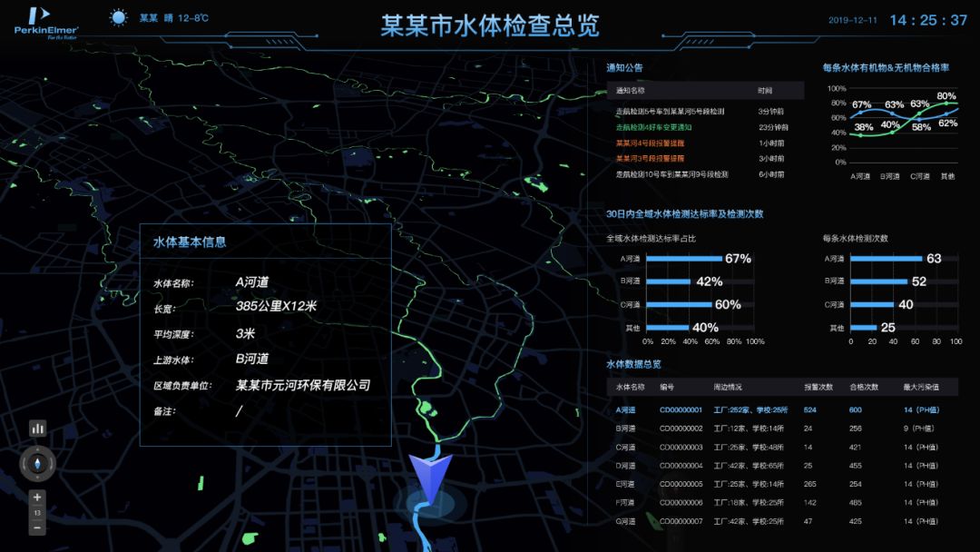Expand the compass left rotation arrow
The image size is (980, 552).
tap(24, 463)
